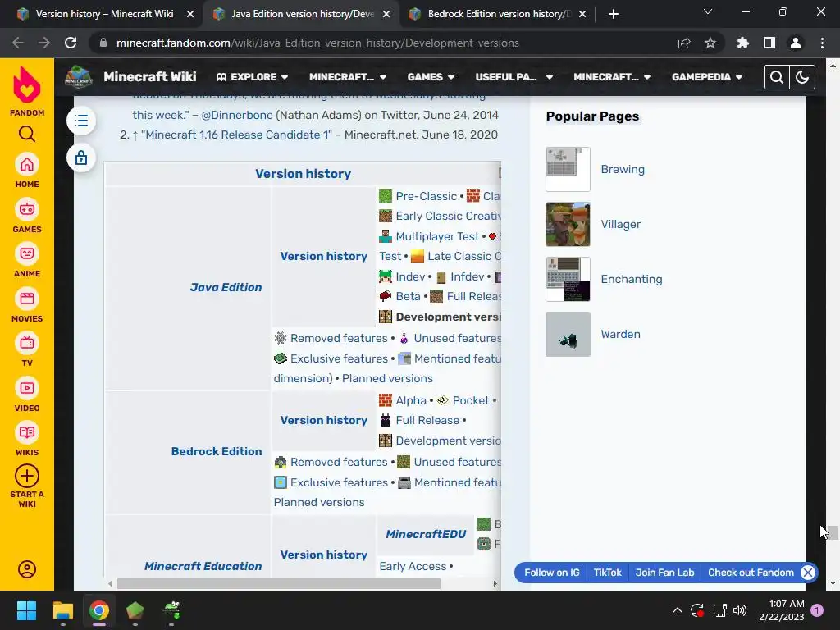The width and height of the screenshot is (840, 630).
Task: Open File Explorer from taskbar
Action: tap(62, 610)
